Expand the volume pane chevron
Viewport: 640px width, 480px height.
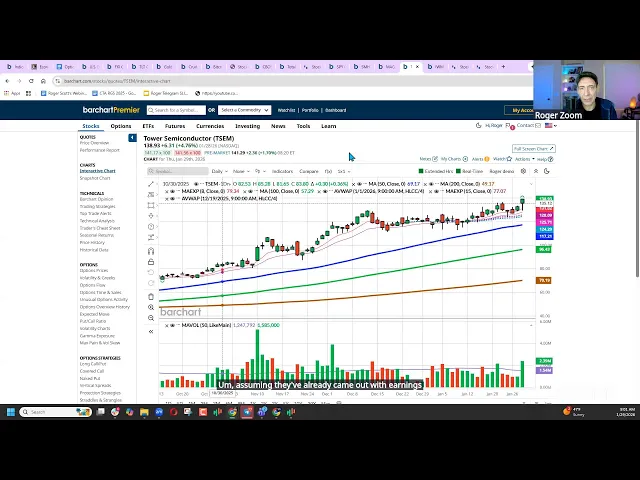click(x=531, y=325)
